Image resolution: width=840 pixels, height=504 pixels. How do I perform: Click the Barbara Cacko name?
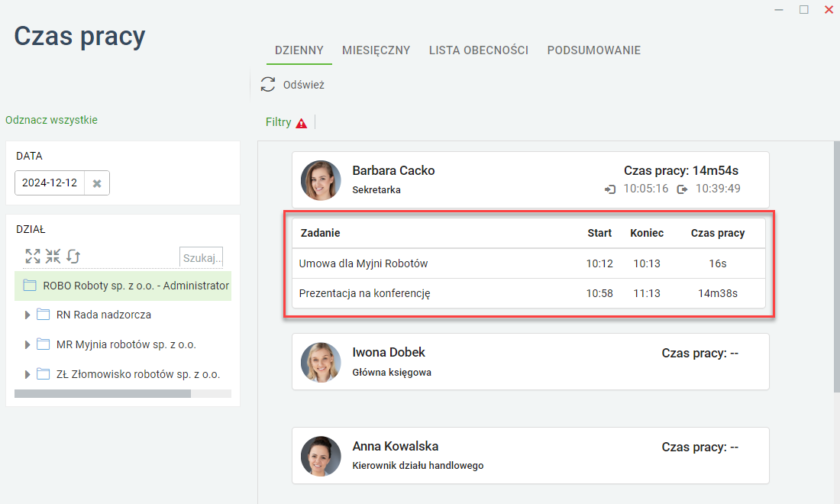[393, 170]
